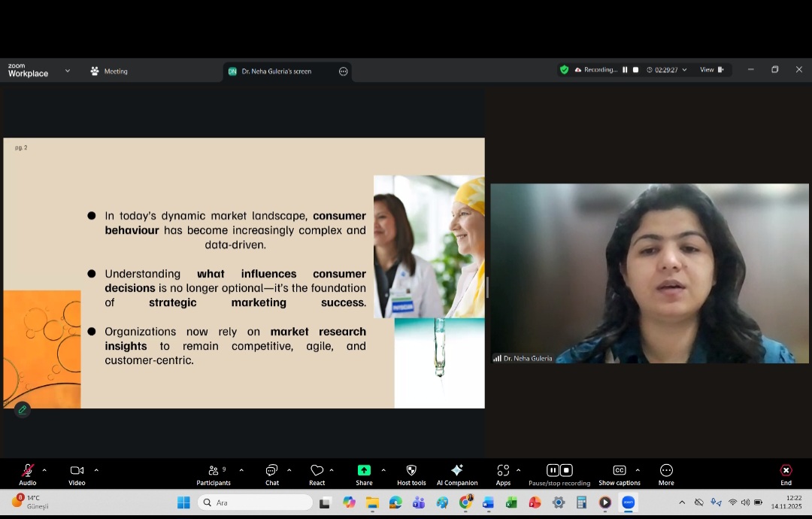Toggle Show captions CC button
Viewport: 812px width, 519px height.
click(x=619, y=474)
